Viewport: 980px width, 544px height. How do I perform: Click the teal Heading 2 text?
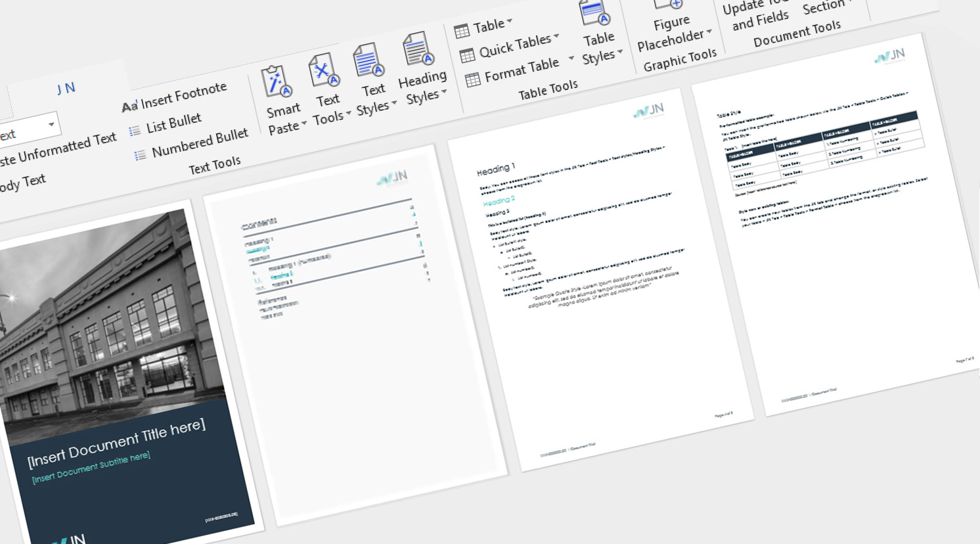[499, 200]
